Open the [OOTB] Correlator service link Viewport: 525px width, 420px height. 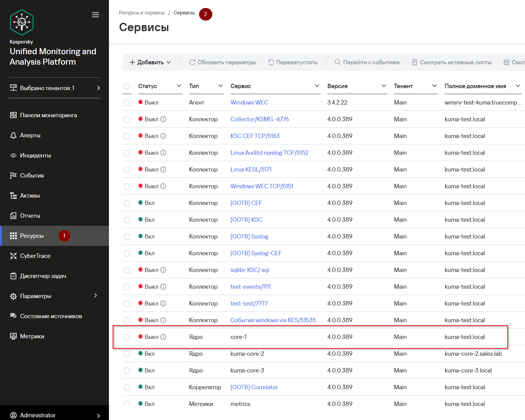(x=254, y=387)
